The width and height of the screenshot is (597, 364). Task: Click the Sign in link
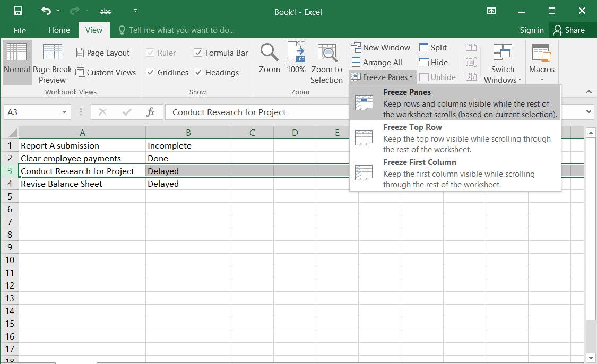[x=532, y=30]
